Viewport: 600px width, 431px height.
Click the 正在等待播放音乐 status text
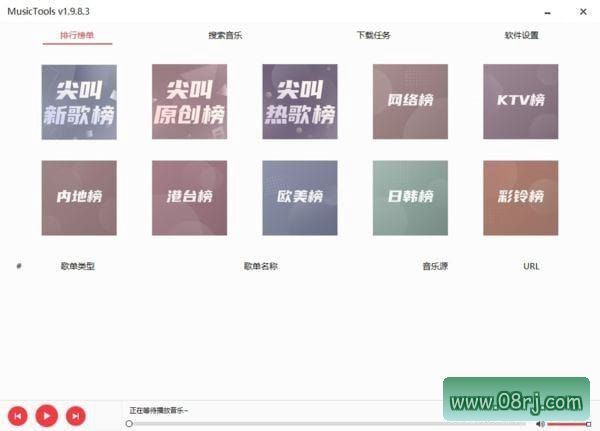[158, 411]
